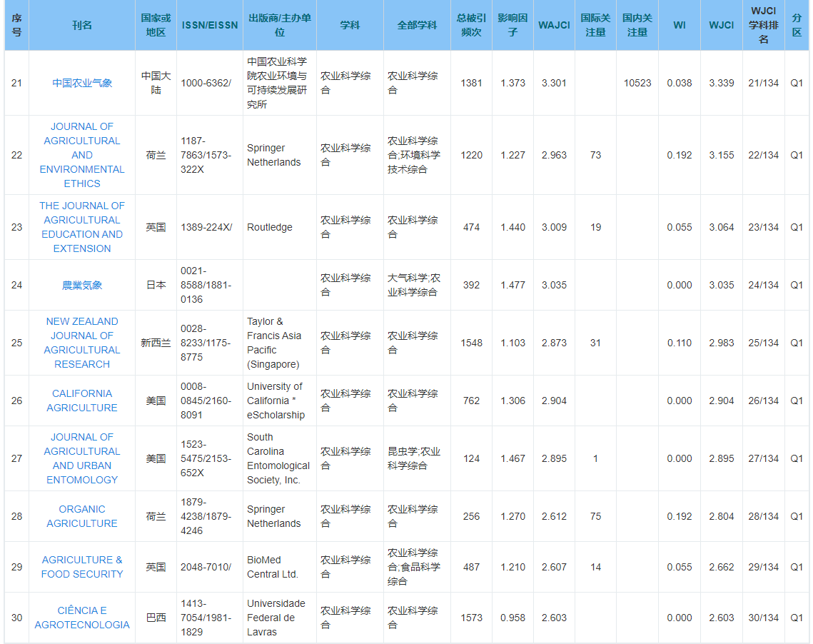Select citation count 1381
Image resolution: width=813 pixels, height=644 pixels.
[x=471, y=83]
